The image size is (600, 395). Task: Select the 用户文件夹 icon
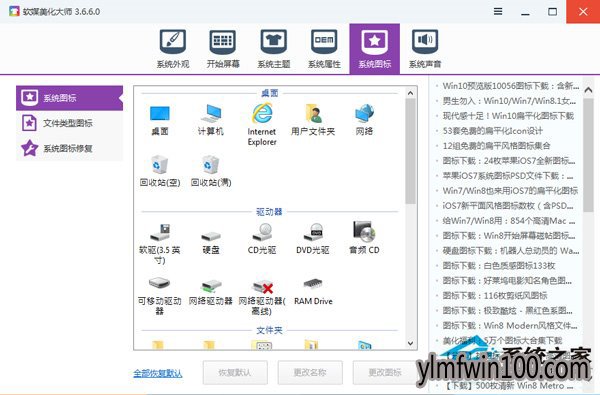(313, 119)
